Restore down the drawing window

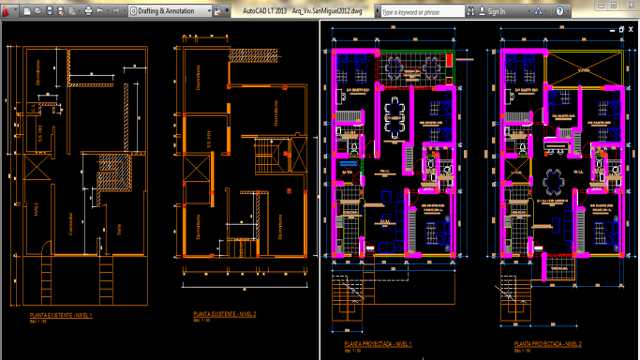[621, 29]
